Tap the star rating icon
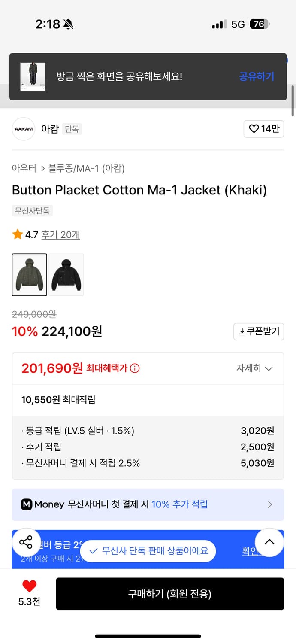This screenshot has width=296, height=644. point(18,234)
